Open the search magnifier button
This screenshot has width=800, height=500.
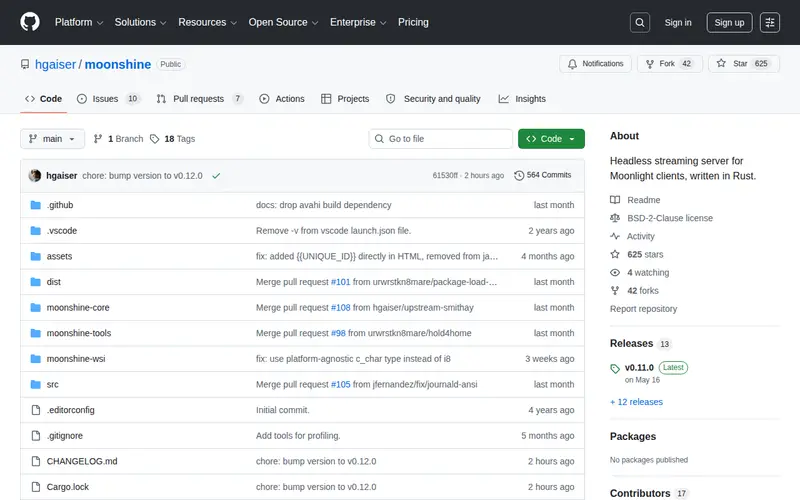(x=640, y=22)
